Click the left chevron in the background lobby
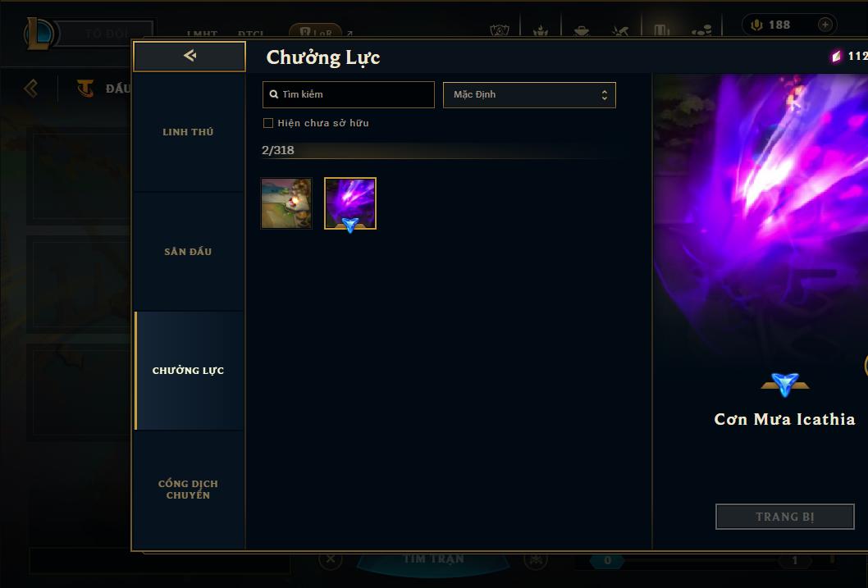Viewport: 868px width, 588px height. coord(31,88)
